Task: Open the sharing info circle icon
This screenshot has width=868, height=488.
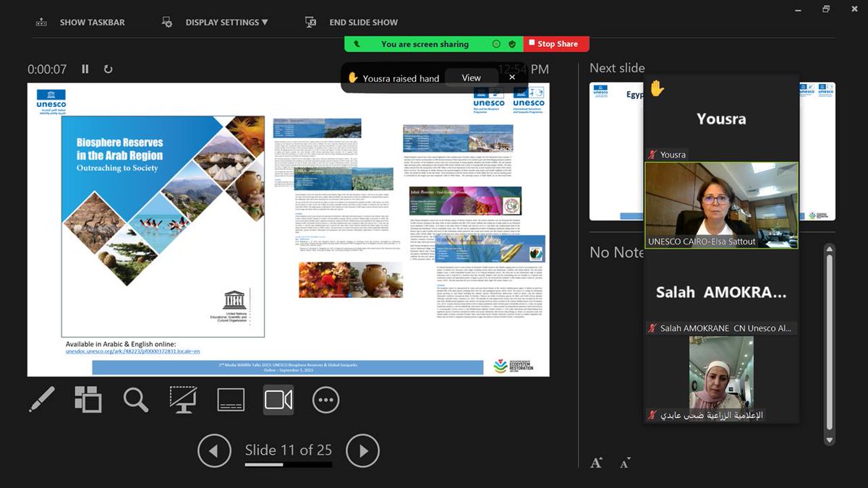Action: point(496,44)
